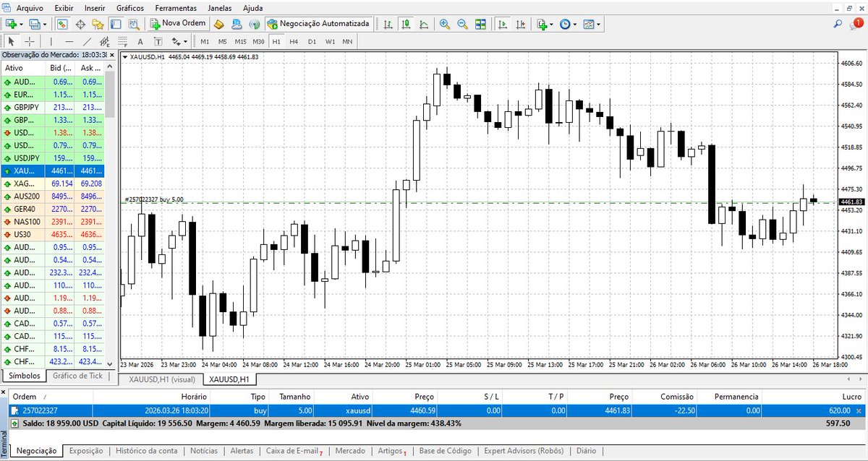Draw a trendline with the line tool
This screenshot has height=461, width=868.
87,41
